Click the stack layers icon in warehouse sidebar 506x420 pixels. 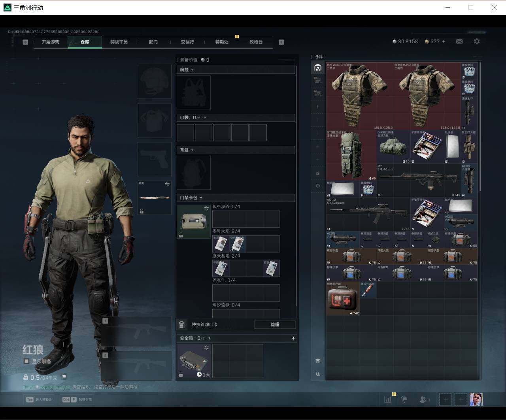pos(318,361)
